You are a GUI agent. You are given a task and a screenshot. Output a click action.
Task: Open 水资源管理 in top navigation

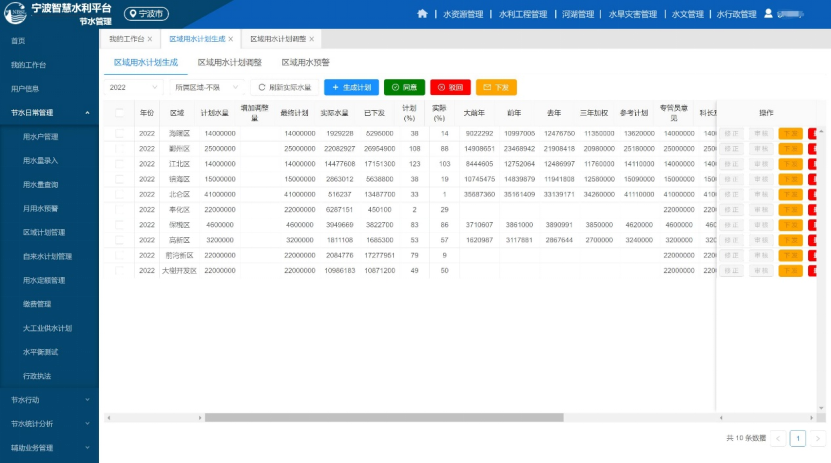tap(463, 14)
